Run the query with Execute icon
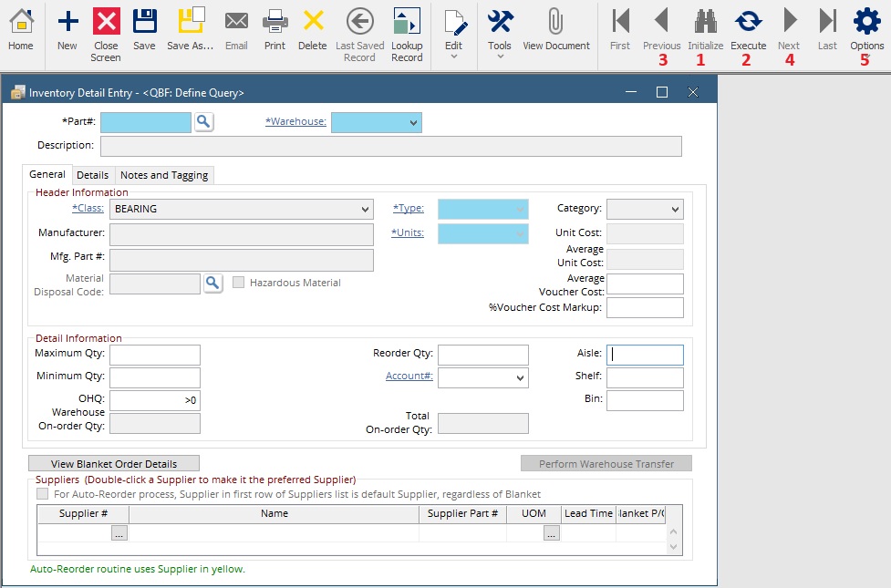This screenshot has height=588, width=891. pos(748,22)
